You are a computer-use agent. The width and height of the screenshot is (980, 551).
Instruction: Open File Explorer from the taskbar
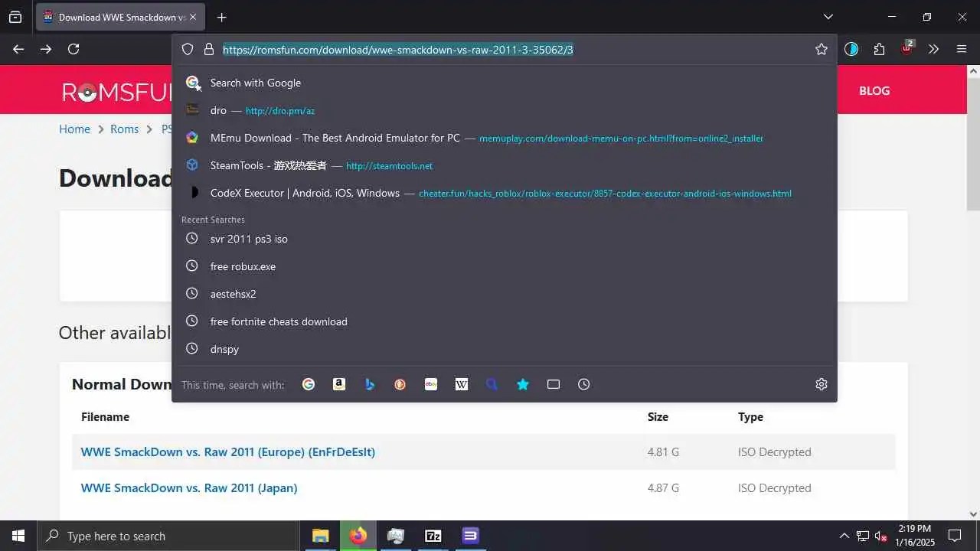(x=320, y=536)
